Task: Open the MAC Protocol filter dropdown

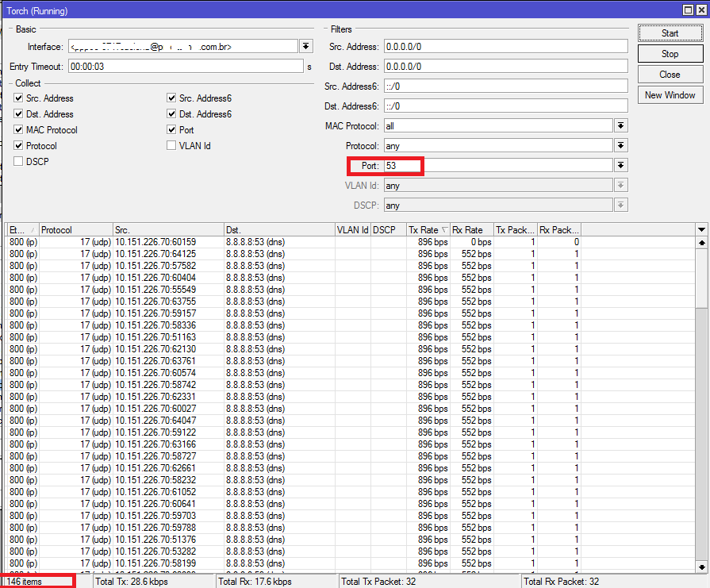Action: click(x=621, y=126)
